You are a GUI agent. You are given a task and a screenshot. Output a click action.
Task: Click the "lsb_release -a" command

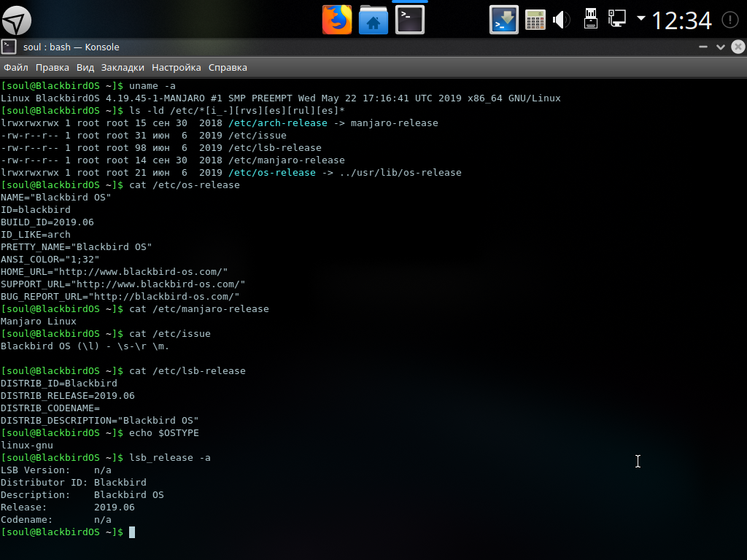click(x=169, y=457)
